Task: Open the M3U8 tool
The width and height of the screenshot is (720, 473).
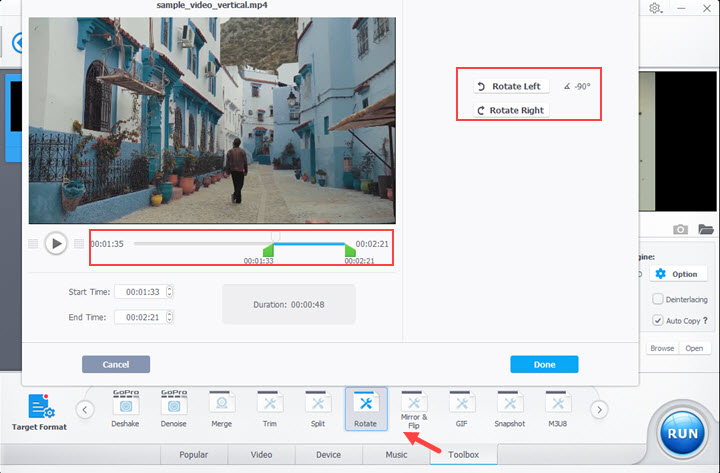Action: [x=557, y=409]
